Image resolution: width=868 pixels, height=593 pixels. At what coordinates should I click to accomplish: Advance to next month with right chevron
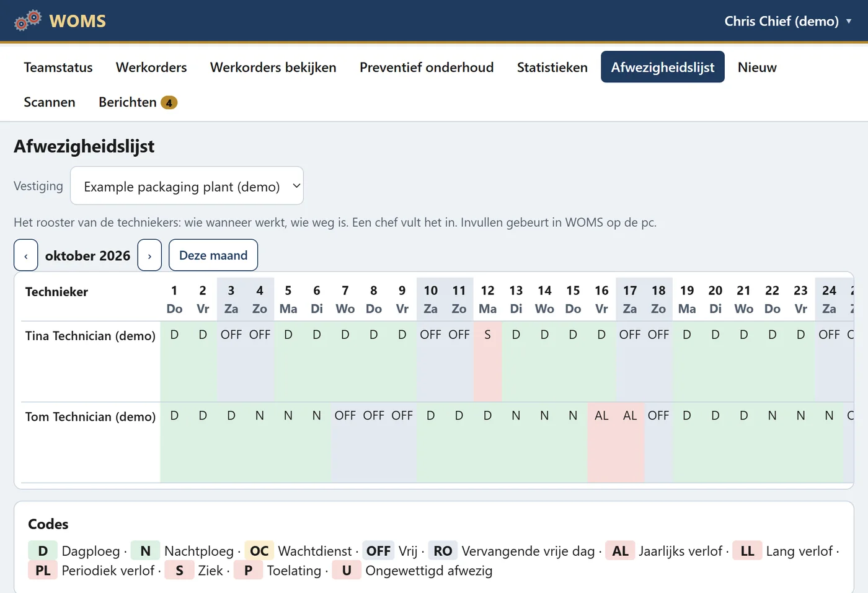(149, 255)
